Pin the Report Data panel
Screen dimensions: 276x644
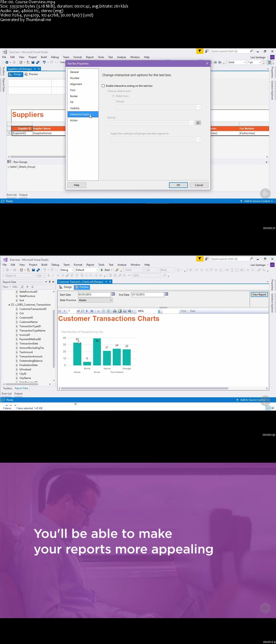tap(50, 282)
